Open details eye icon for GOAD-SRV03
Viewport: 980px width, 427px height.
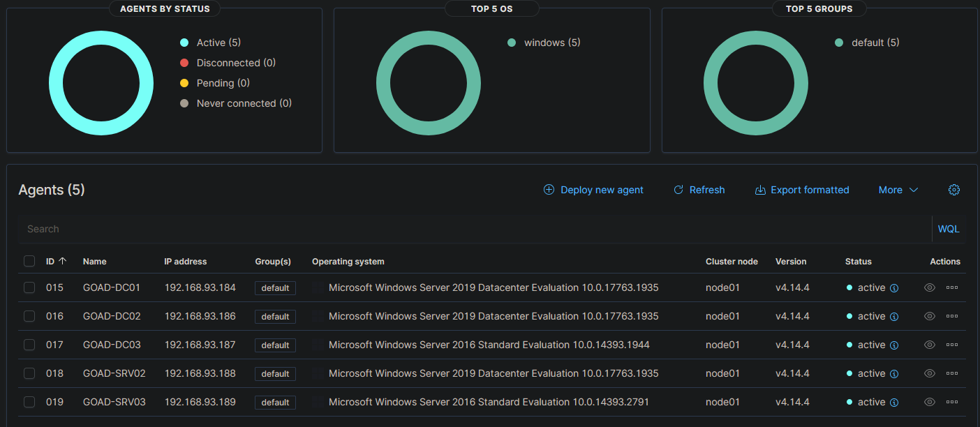[929, 402]
